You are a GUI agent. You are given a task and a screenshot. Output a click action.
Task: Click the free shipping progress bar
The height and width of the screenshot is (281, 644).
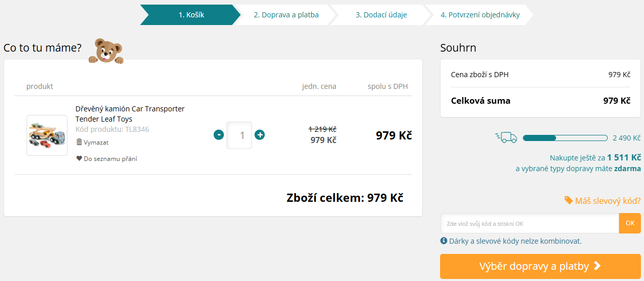tap(565, 138)
